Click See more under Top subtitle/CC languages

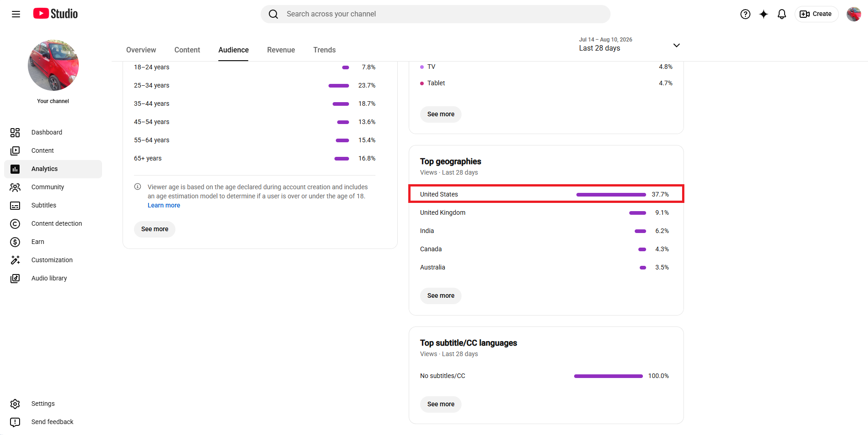441,404
